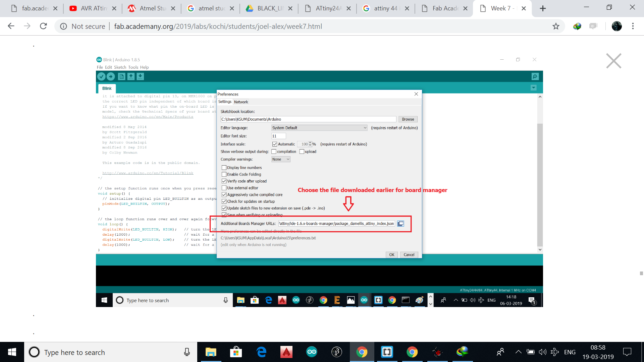Open the Arduino Tools menu
644x362 pixels.
[133, 67]
